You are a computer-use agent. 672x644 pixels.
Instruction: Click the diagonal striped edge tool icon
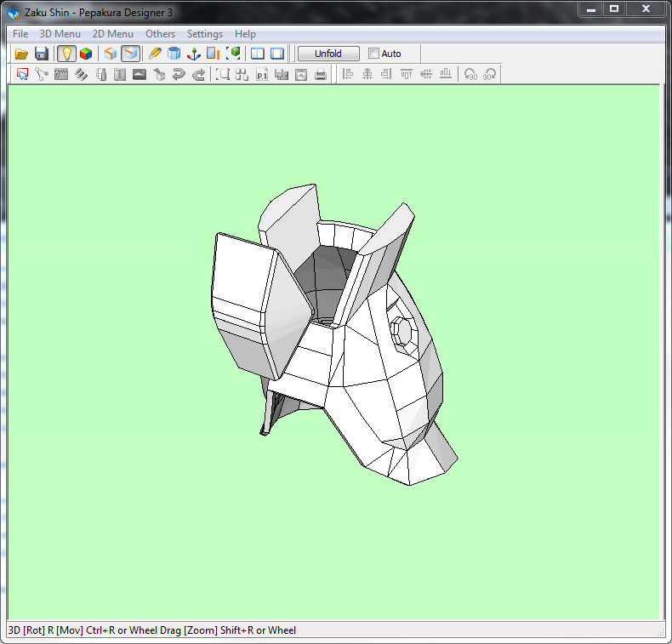[81, 74]
